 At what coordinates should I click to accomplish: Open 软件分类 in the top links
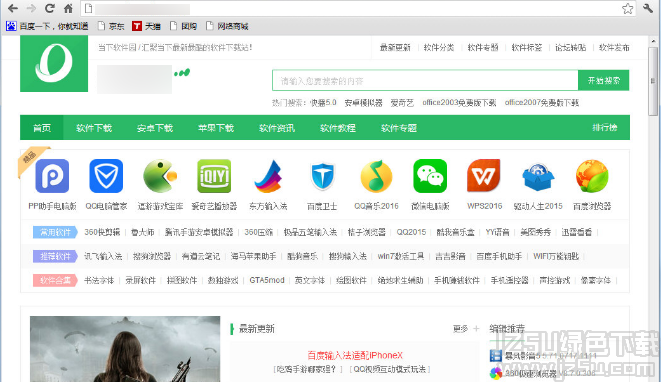pos(439,47)
